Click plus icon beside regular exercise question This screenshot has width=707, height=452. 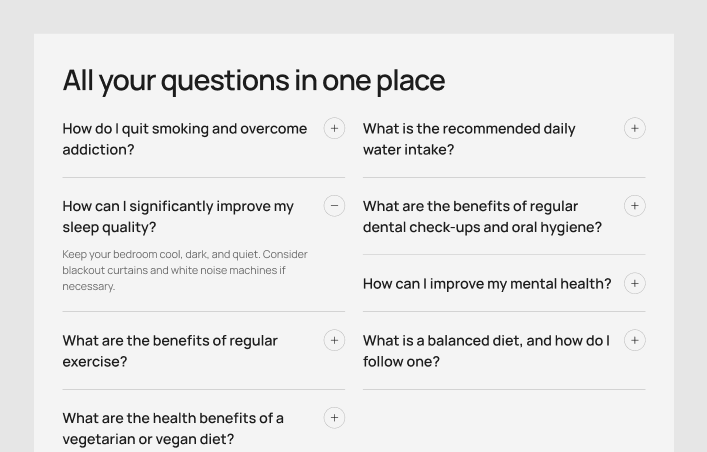tap(334, 340)
